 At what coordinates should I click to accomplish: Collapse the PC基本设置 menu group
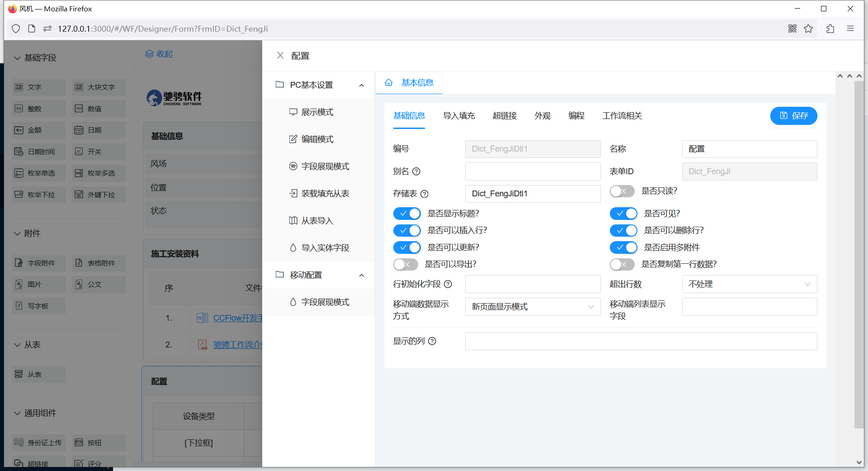point(361,85)
